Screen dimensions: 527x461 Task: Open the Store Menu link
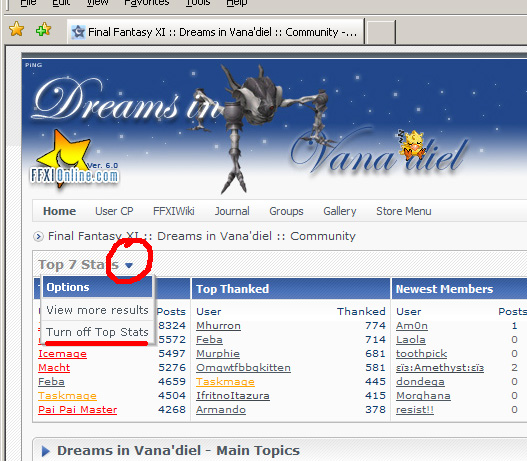(x=404, y=211)
